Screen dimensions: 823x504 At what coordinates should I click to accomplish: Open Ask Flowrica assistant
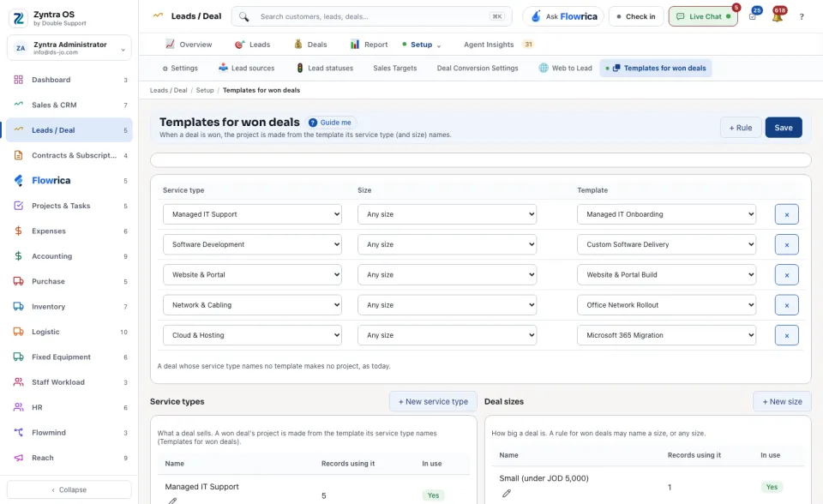[x=563, y=17]
